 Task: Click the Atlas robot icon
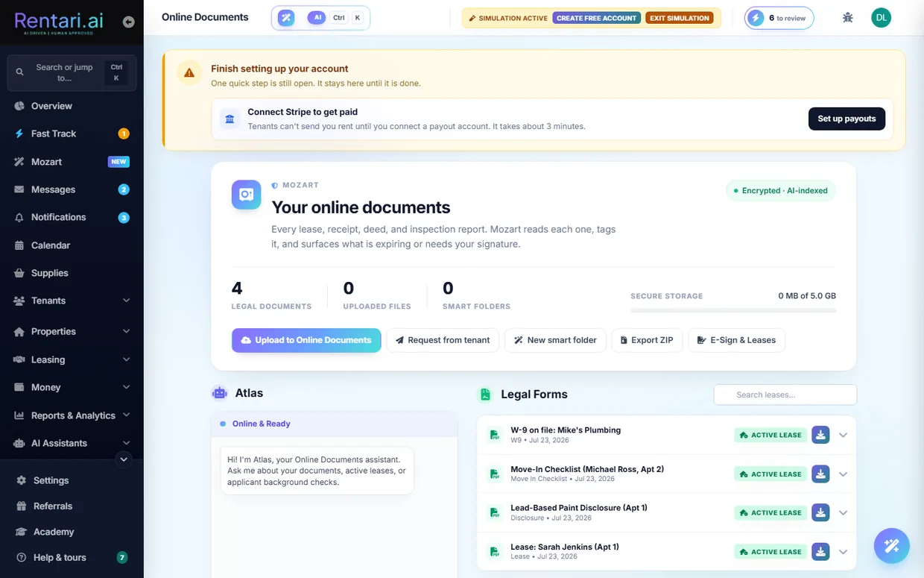click(219, 393)
